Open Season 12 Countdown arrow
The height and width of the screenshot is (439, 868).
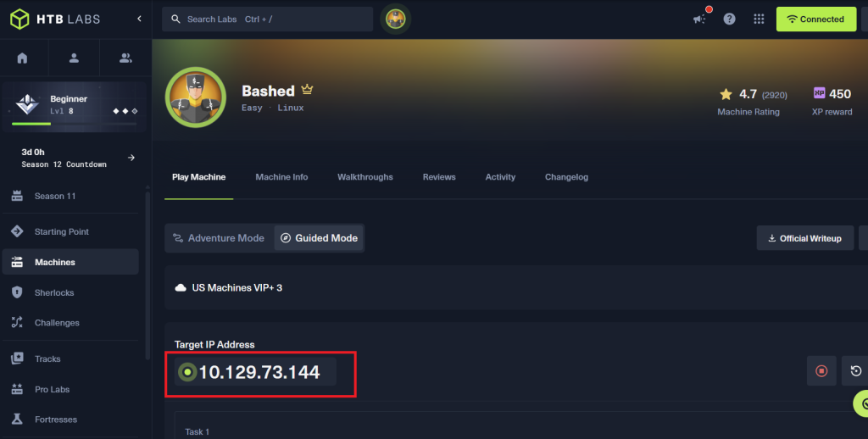(131, 158)
